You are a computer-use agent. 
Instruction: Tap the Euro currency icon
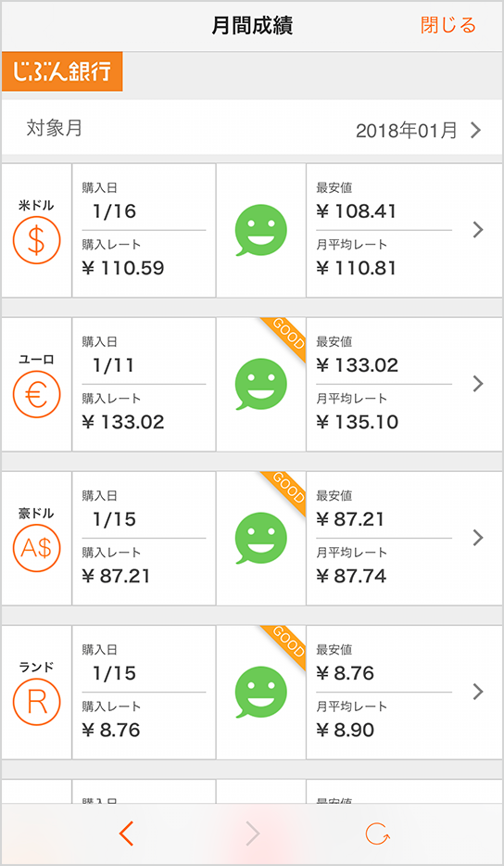(36, 394)
